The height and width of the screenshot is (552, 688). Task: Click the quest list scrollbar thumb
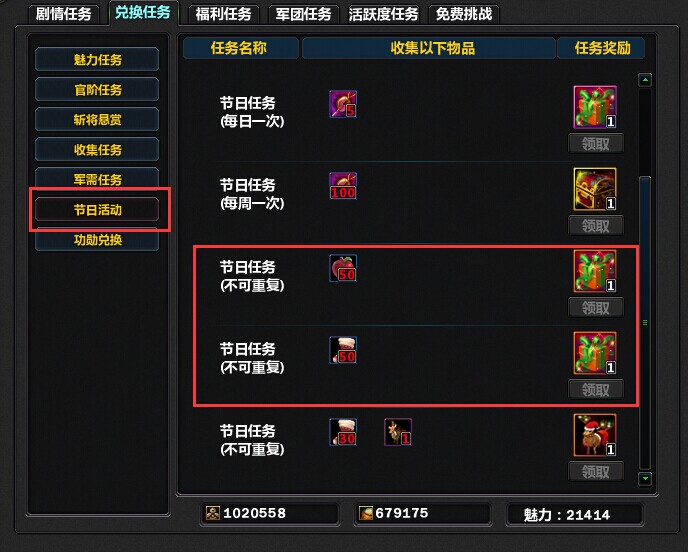point(645,323)
